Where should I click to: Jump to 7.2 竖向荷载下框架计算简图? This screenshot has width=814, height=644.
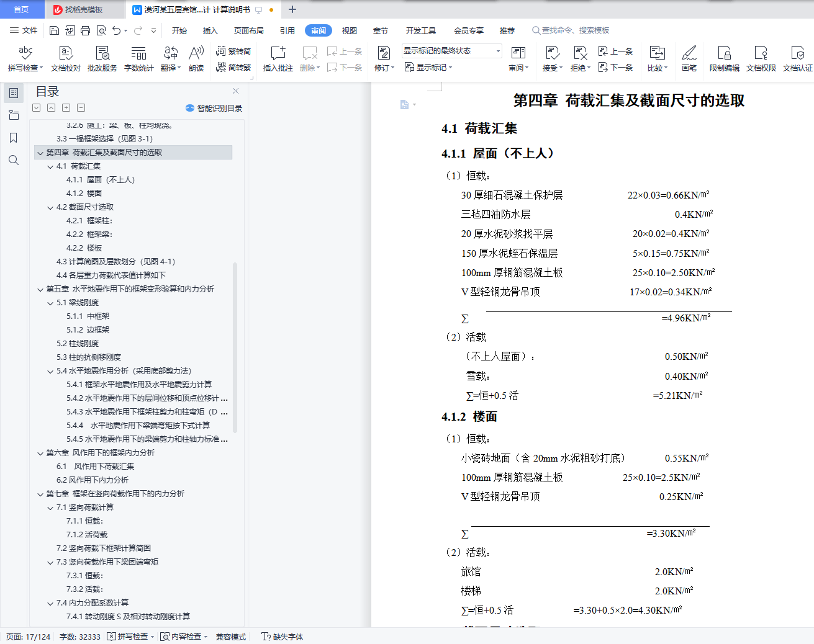(104, 548)
